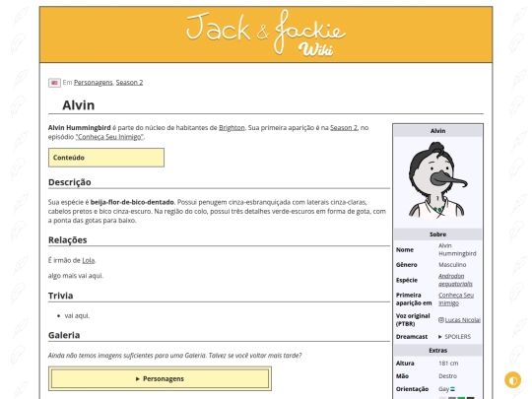532x399 pixels.
Task: Toggle dark/light contrast mode button
Action: point(512,380)
